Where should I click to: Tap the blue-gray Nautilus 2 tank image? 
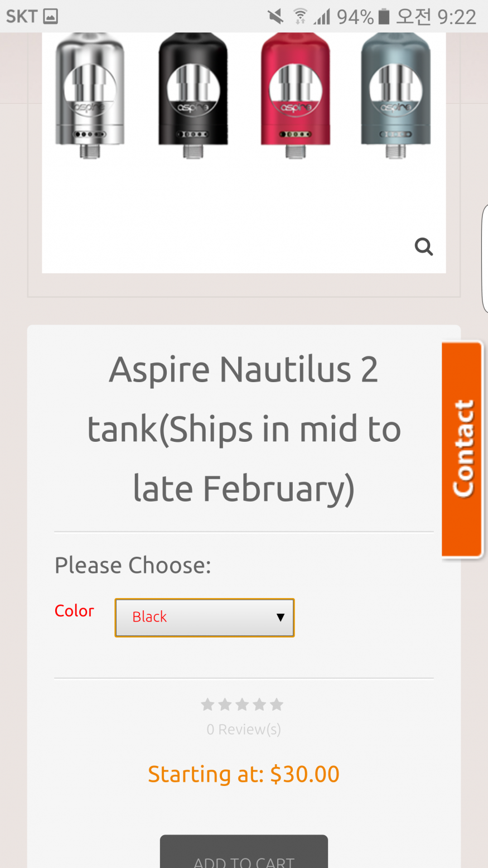395,95
